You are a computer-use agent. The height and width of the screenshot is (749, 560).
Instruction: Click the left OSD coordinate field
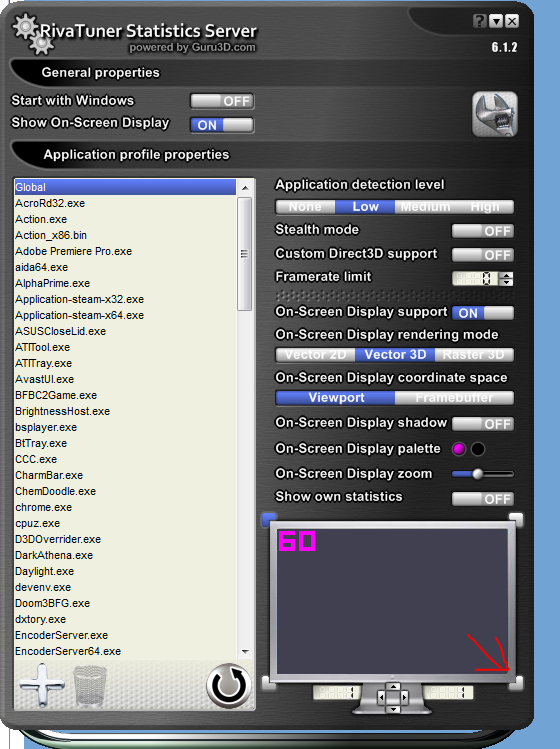[336, 693]
